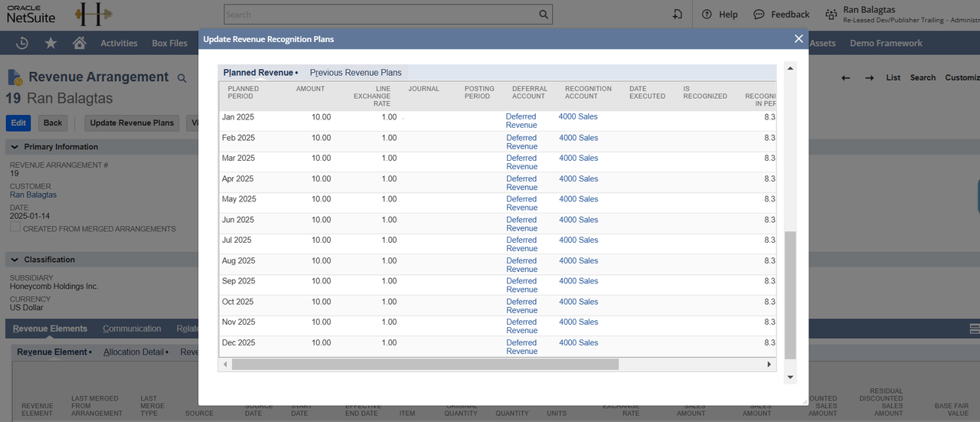Click the Amount column header
Image resolution: width=980 pixels, height=422 pixels.
click(x=310, y=89)
